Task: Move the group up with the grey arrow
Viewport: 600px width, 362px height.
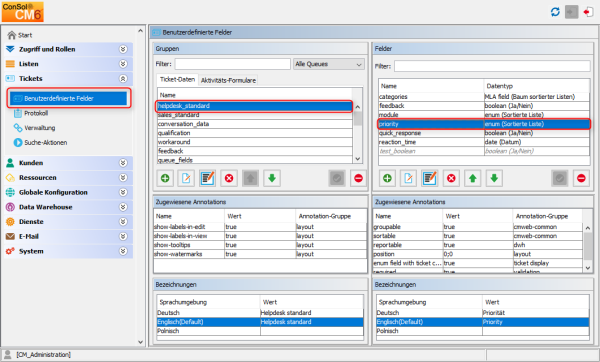Action: (x=250, y=178)
